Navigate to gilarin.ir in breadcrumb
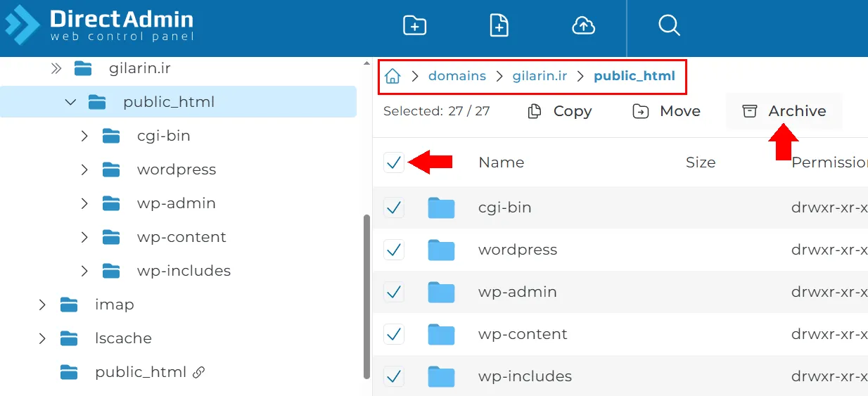The image size is (868, 396). [x=540, y=76]
